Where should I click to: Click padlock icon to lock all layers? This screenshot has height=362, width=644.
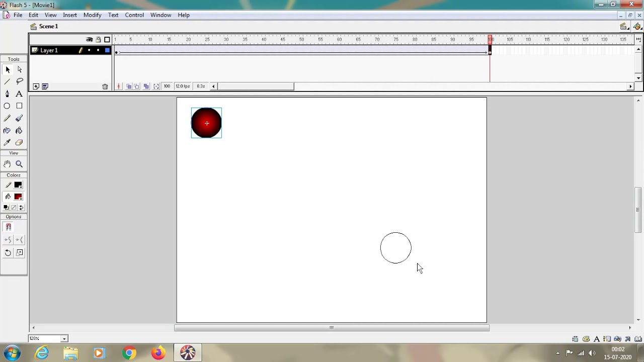(98, 40)
